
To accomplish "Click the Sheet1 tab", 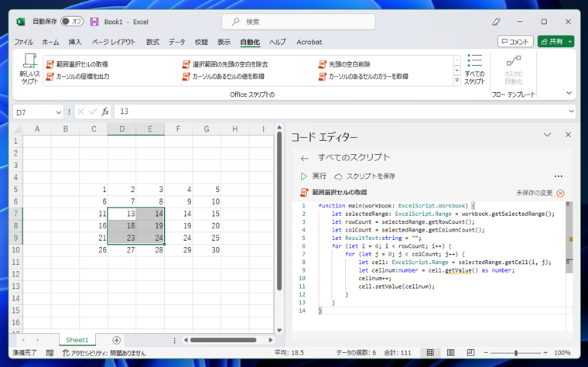I will (77, 340).
